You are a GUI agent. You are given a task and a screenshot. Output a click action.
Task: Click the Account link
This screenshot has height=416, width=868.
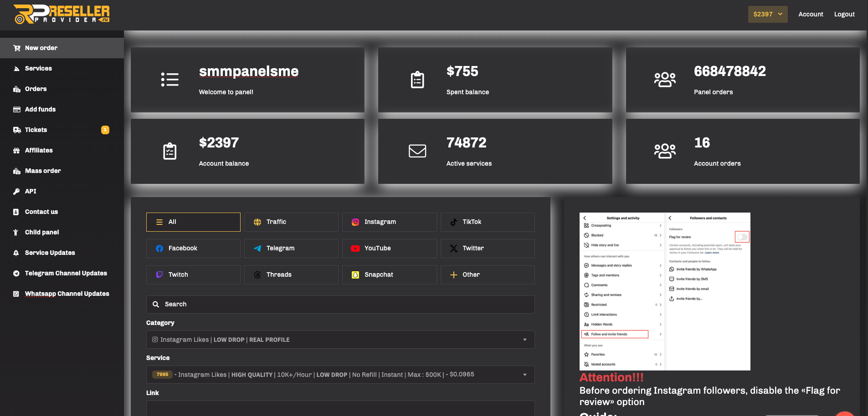click(x=811, y=14)
